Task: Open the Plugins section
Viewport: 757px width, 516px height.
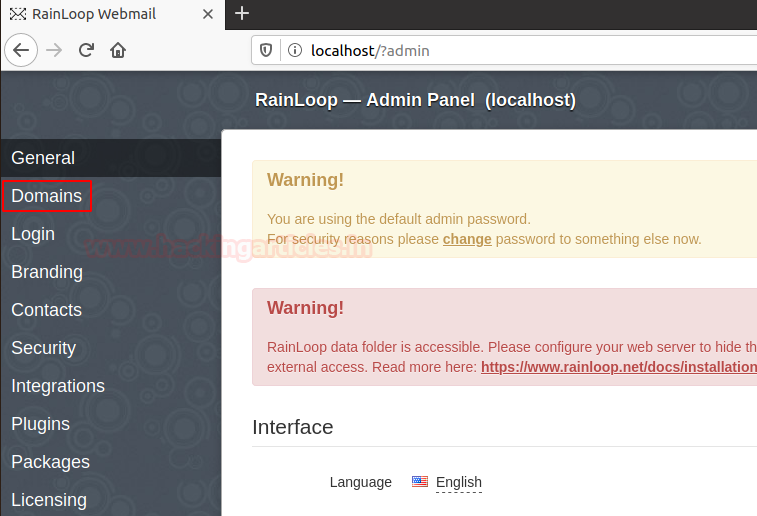Action: [40, 424]
